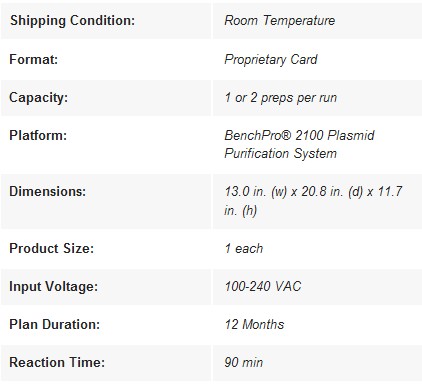Select the Room Temperature value

pyautogui.click(x=280, y=21)
